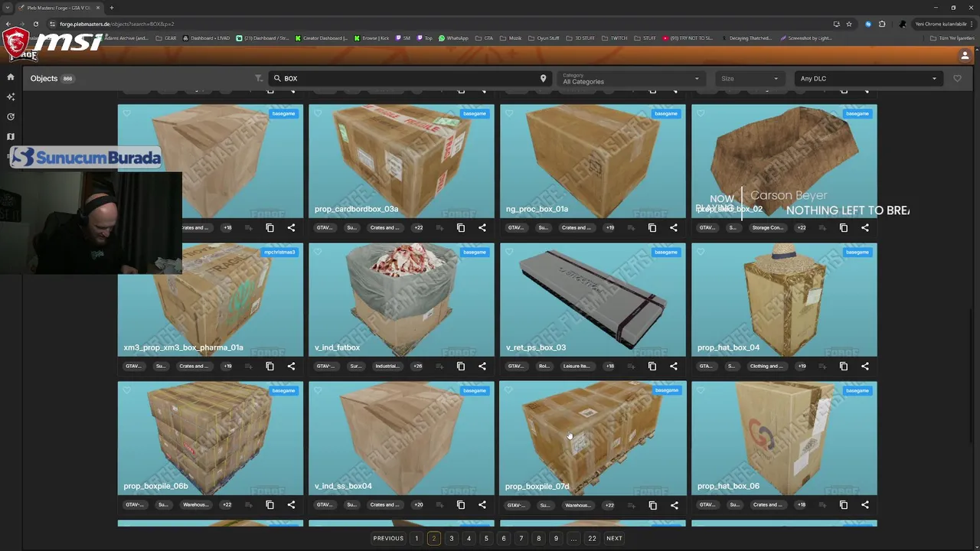Copy name of v_ind_ss_box04
This screenshot has width=980, height=551.
[x=461, y=504]
